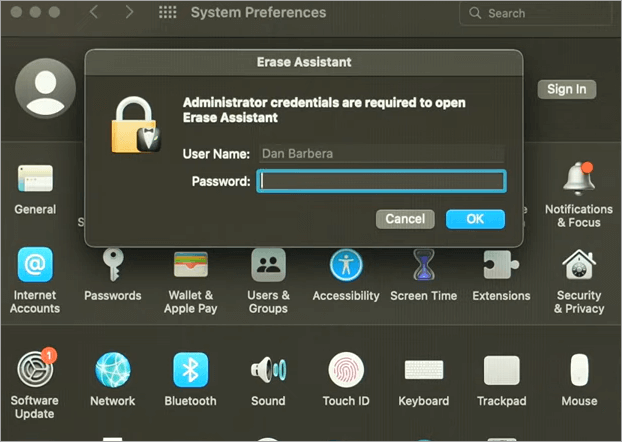This screenshot has width=622, height=442.
Task: Open Notifications & Focus pane
Action: (579, 179)
